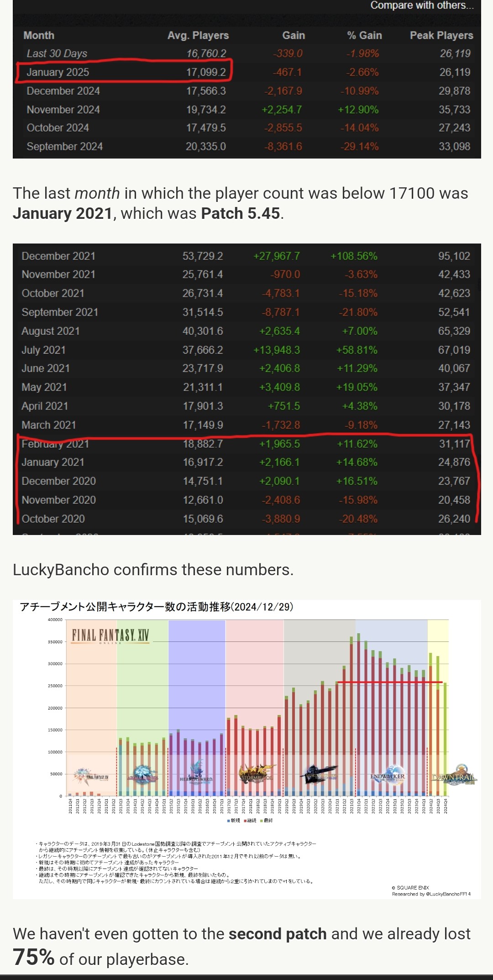
Task: Click the average value "16,760.2"
Action: point(206,53)
